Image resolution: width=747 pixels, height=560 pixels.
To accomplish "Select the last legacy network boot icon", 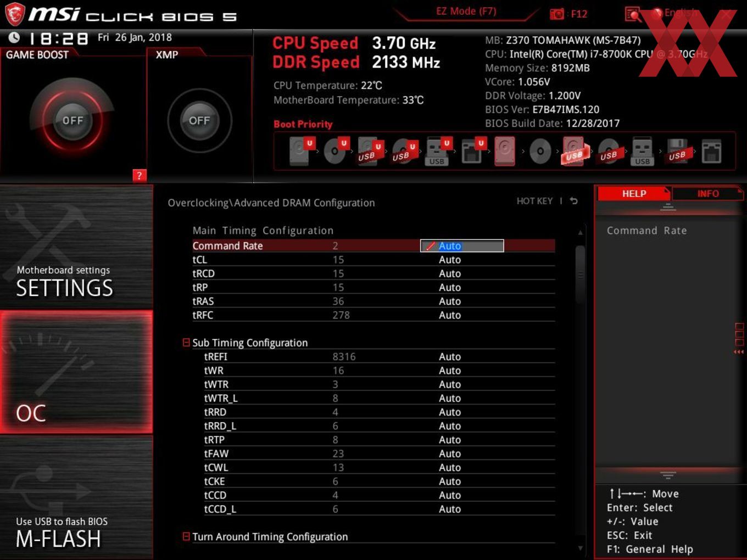I will pyautogui.click(x=711, y=151).
